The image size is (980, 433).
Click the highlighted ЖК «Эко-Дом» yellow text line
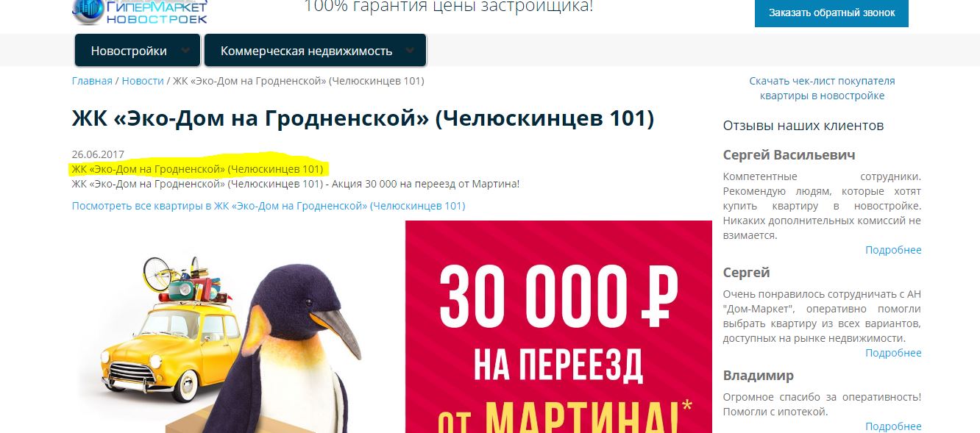pyautogui.click(x=197, y=169)
